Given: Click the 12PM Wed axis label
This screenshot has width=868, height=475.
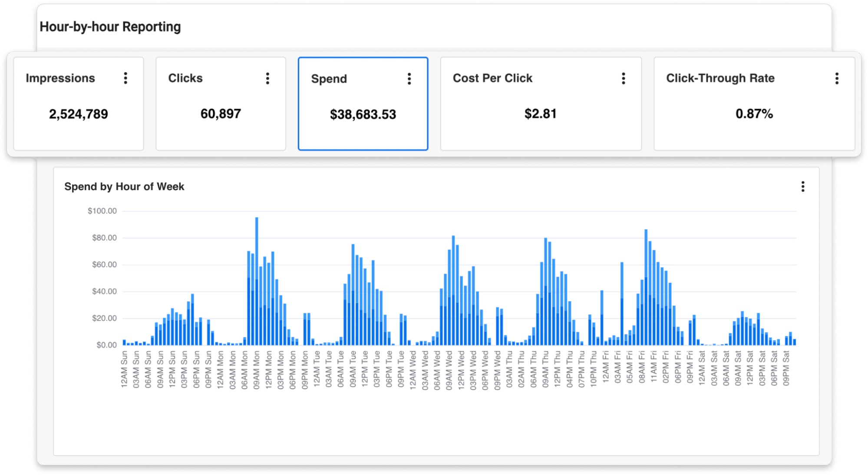Looking at the screenshot, I should coord(461,370).
